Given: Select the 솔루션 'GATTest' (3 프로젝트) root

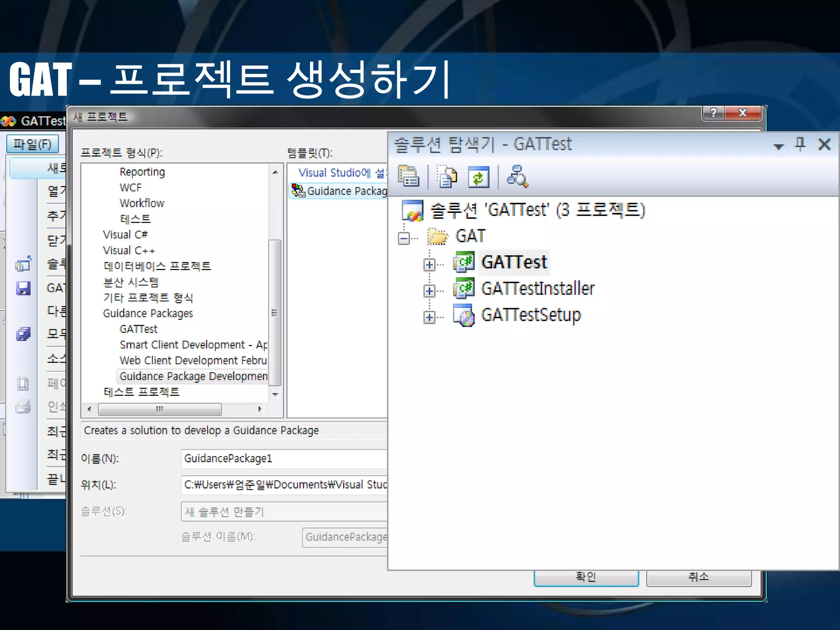Looking at the screenshot, I should coord(537,210).
